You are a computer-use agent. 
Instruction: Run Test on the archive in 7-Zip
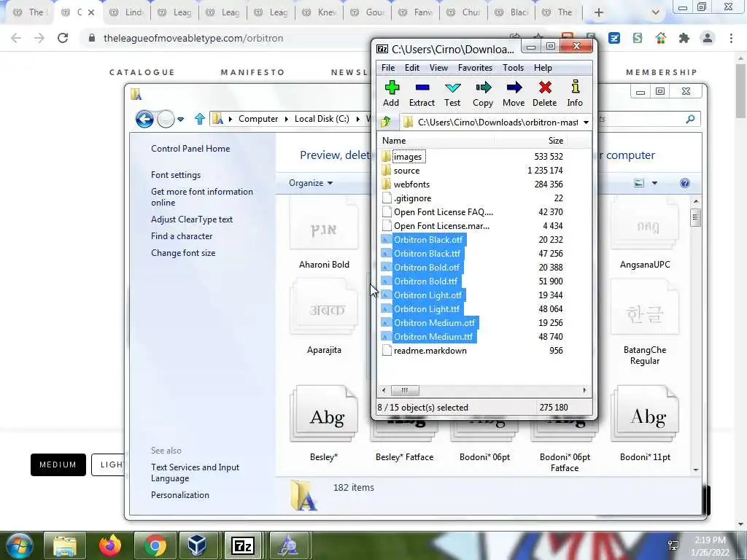(452, 93)
